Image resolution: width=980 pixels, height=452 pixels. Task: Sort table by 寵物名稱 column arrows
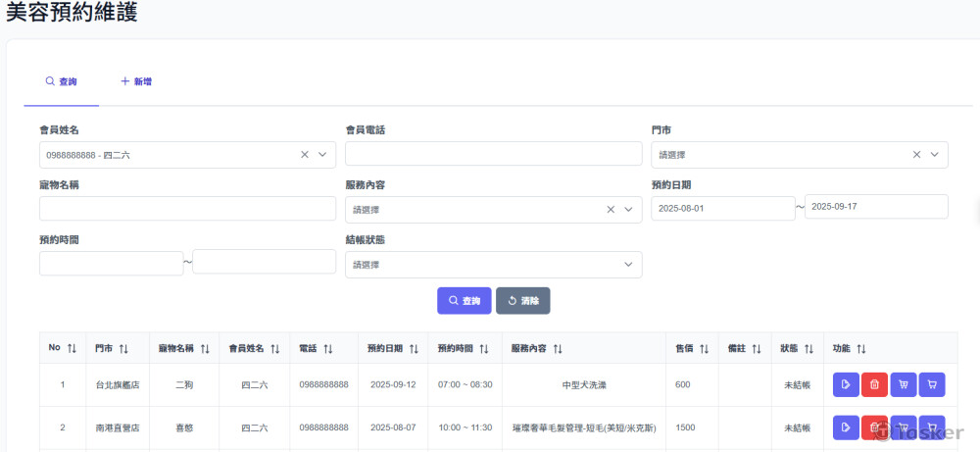205,349
